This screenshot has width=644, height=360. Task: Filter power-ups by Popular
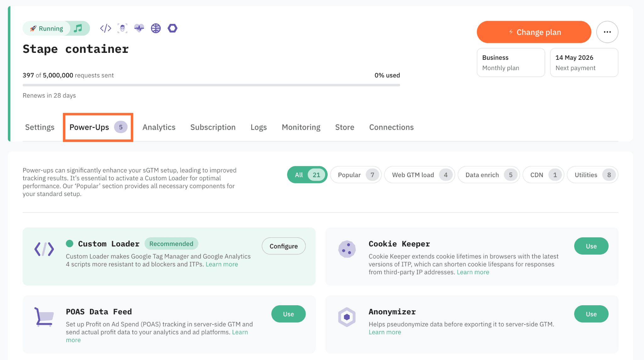click(355, 175)
